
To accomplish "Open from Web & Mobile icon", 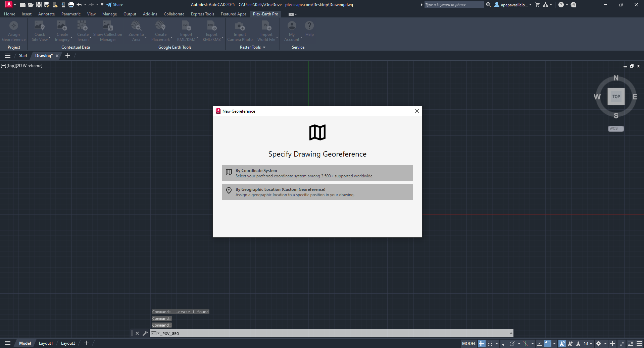I will point(55,5).
